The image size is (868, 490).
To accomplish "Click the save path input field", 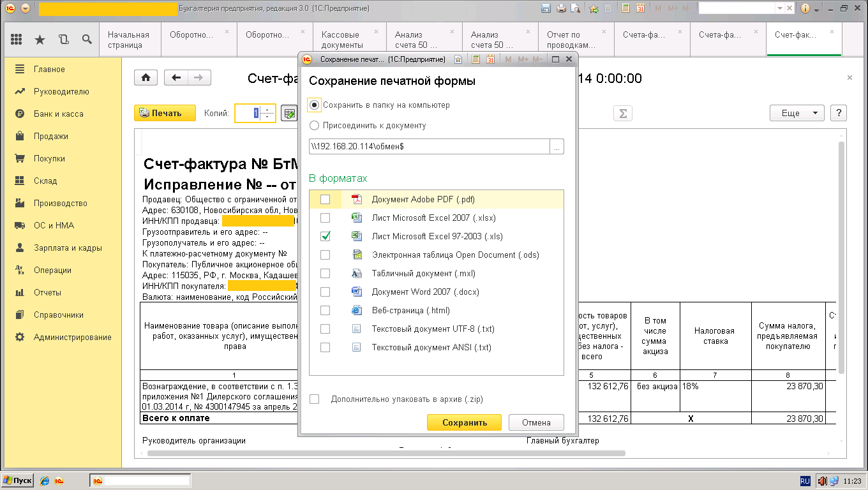I will [430, 146].
